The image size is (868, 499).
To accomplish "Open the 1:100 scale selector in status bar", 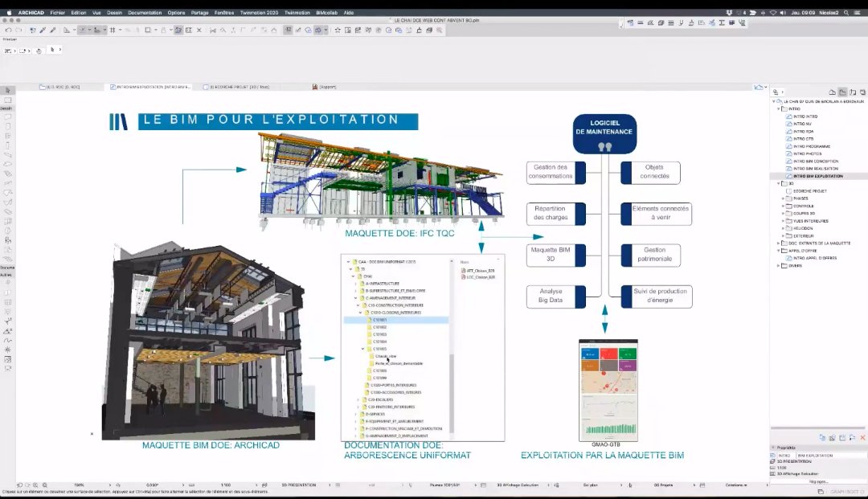I will [226, 485].
